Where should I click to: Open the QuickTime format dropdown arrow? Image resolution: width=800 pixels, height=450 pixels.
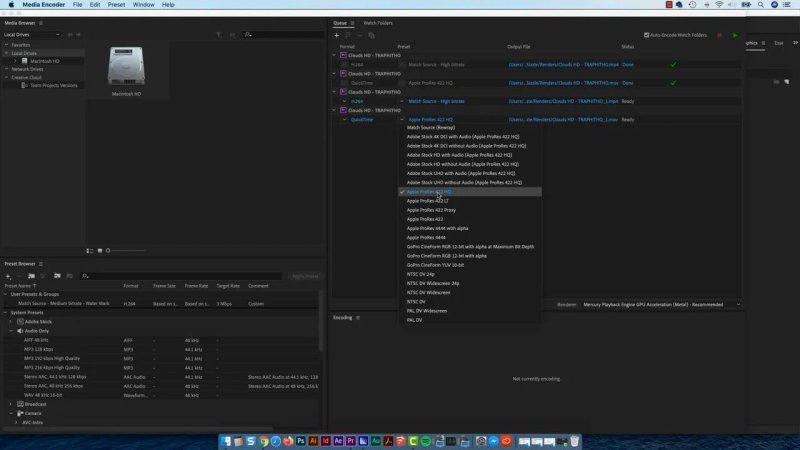[x=344, y=119]
